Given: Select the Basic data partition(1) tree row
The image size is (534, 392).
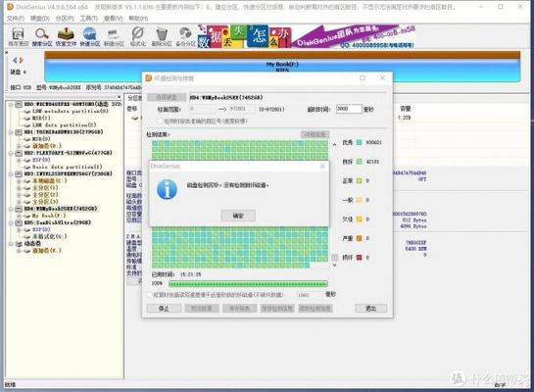Looking at the screenshot, I should [x=67, y=167].
